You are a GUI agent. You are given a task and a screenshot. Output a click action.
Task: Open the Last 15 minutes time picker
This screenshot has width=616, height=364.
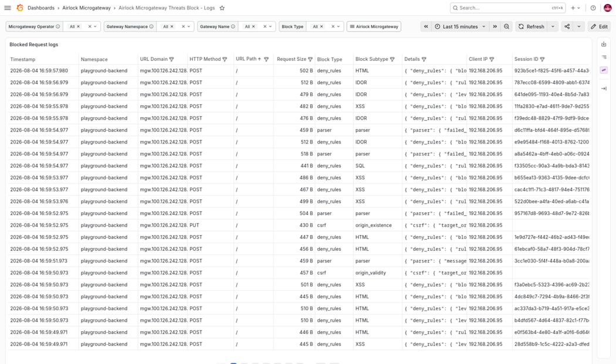460,27
